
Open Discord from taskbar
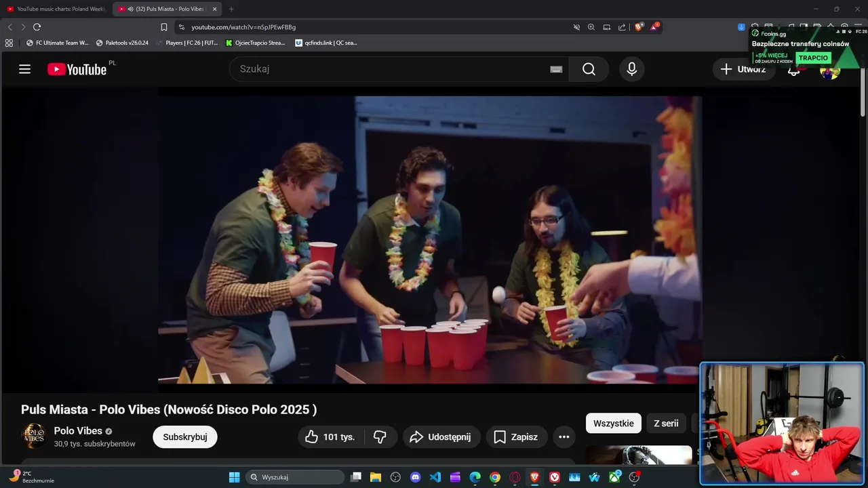(x=416, y=477)
